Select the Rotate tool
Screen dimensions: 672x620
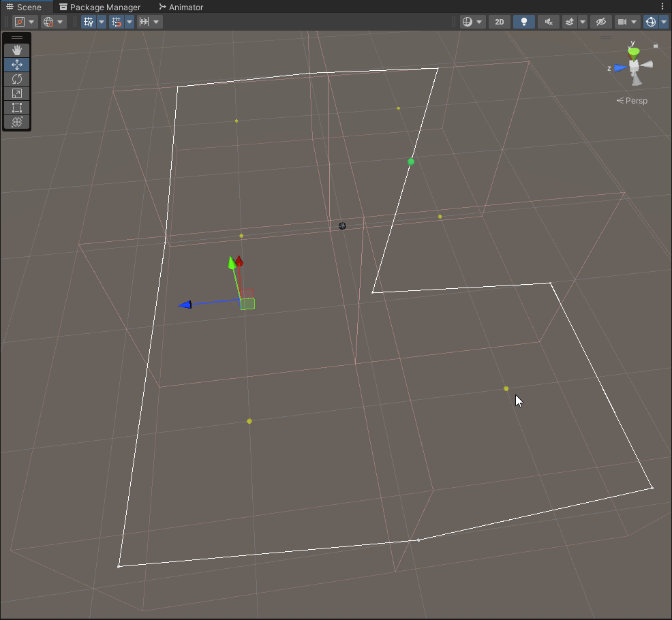pos(17,79)
